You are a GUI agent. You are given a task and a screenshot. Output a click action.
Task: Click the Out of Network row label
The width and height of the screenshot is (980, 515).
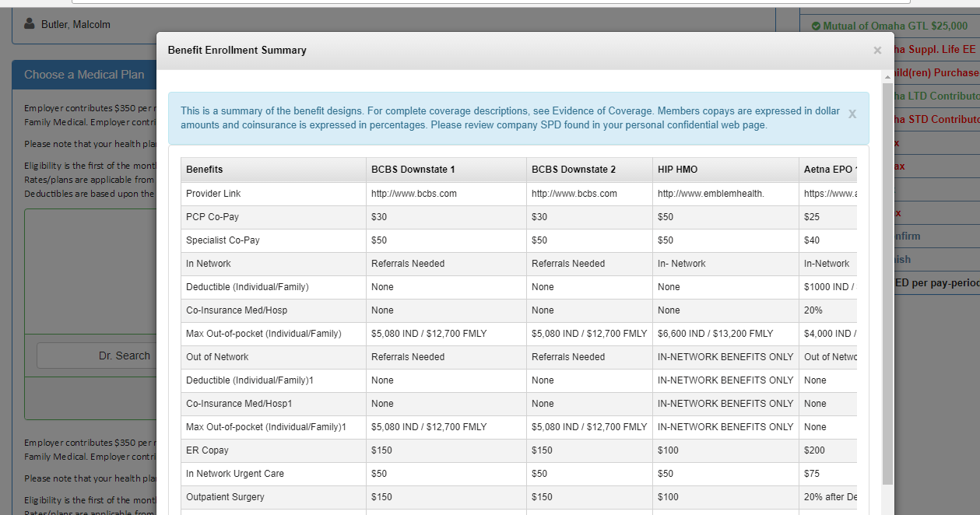[217, 357]
